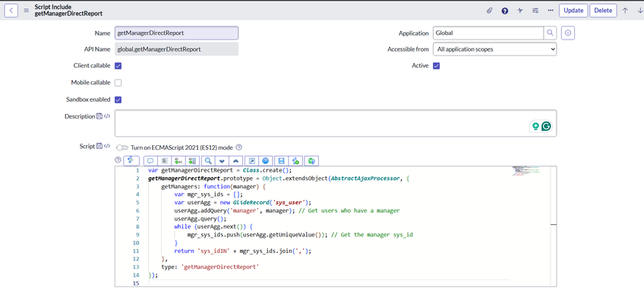Viewport: 644px width, 294px height.
Task: Open ES12 mode help question icon
Action: tap(239, 147)
